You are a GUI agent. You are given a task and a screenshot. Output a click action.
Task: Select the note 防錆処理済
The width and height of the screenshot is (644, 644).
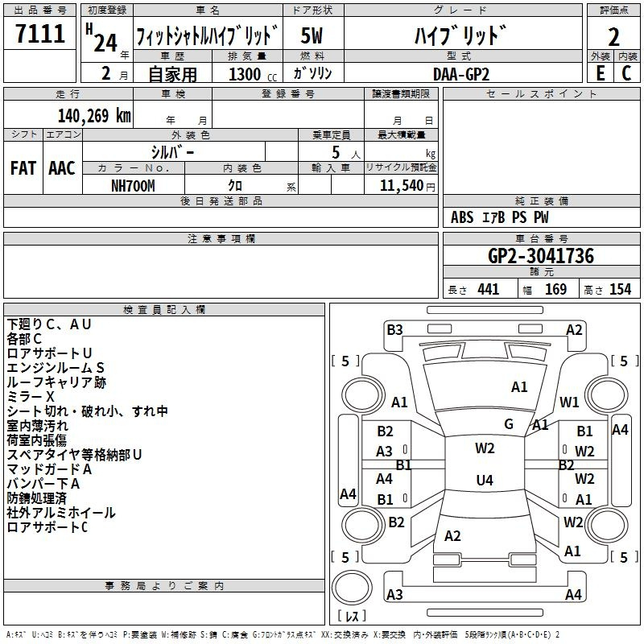click(36, 498)
